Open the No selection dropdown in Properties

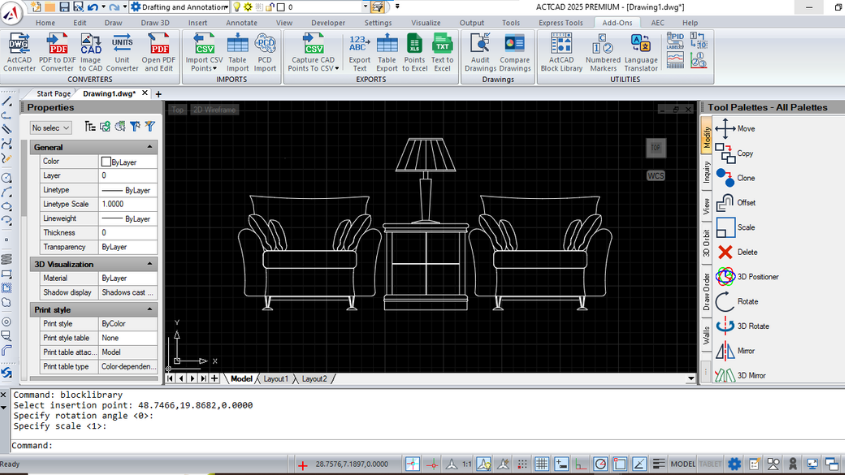pos(50,128)
